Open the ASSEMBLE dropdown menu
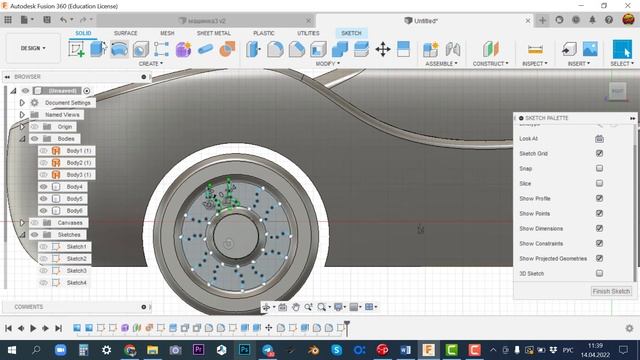The height and width of the screenshot is (360, 640). (x=441, y=64)
